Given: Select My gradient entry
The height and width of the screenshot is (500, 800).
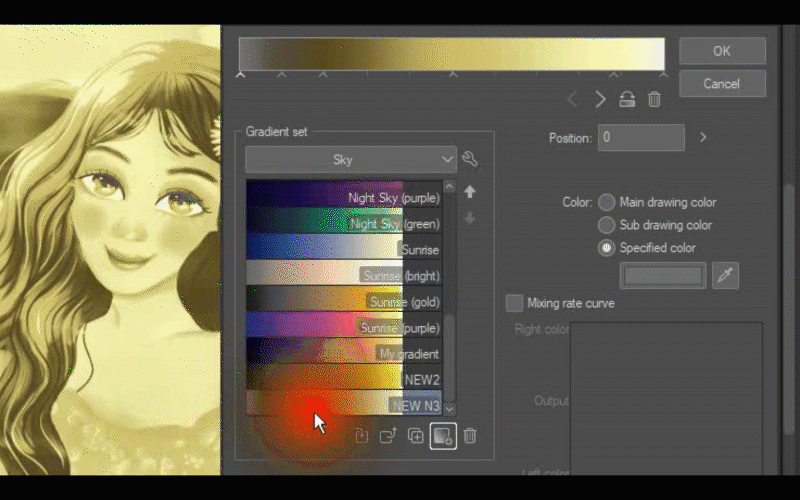Looking at the screenshot, I should coord(344,351).
